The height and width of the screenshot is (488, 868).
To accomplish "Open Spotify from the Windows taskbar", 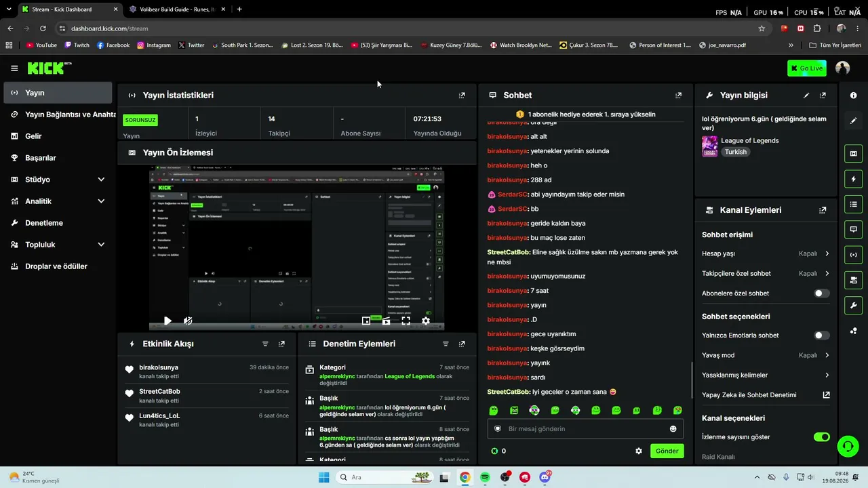I will 485,477.
